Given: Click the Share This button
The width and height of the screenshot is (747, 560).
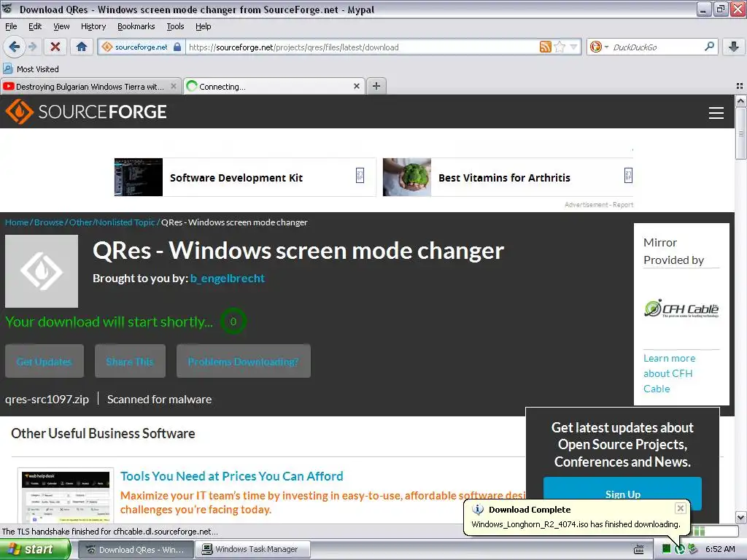Looking at the screenshot, I should pos(130,361).
